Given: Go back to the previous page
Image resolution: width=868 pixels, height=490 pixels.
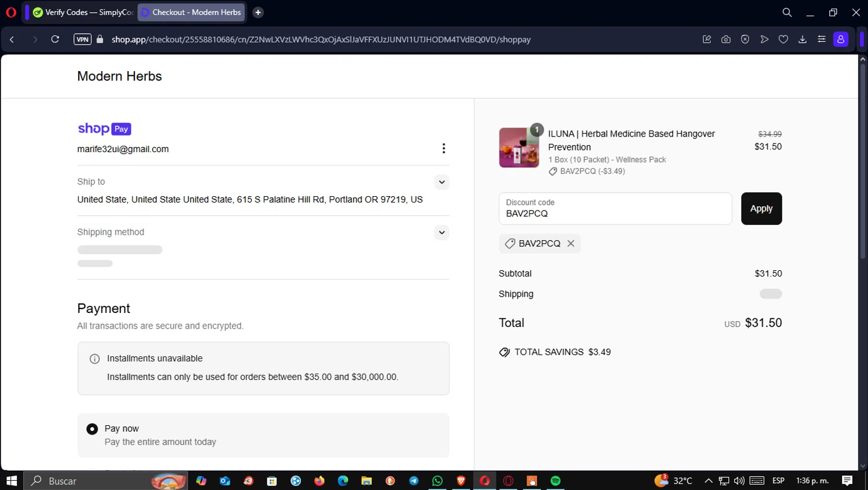Looking at the screenshot, I should click(x=12, y=39).
